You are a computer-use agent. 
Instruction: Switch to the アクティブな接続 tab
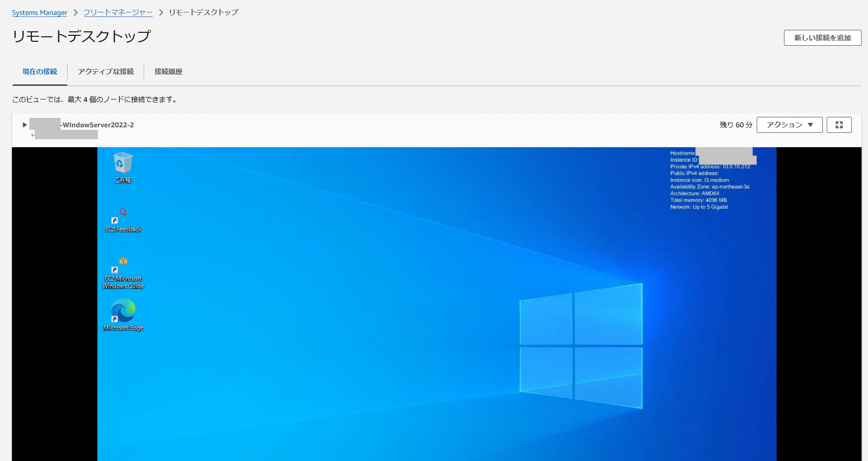coord(106,72)
